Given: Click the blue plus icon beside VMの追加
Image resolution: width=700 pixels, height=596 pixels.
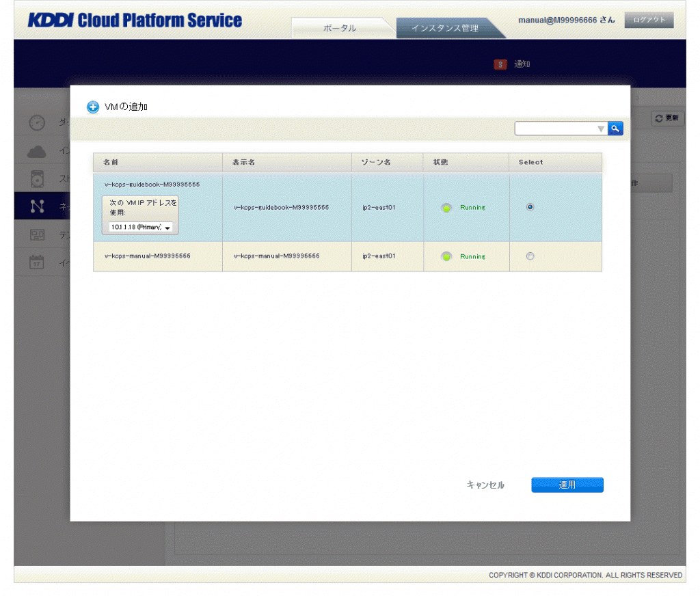Looking at the screenshot, I should (93, 107).
